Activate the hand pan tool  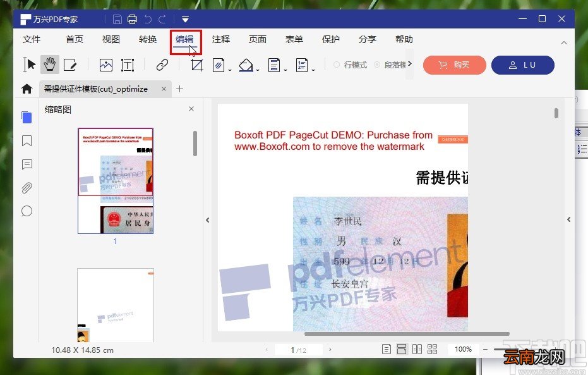point(49,65)
